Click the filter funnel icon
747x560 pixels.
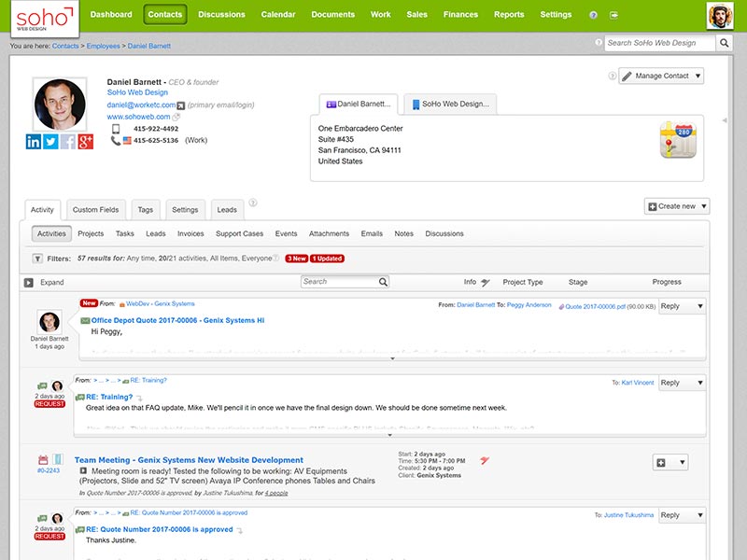37,259
